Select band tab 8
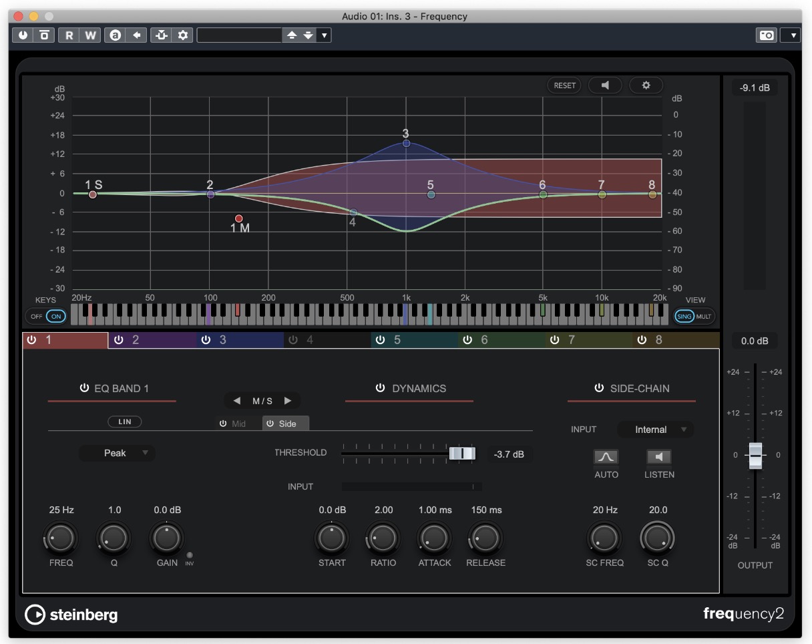The height and width of the screenshot is (644, 812). coord(676,340)
